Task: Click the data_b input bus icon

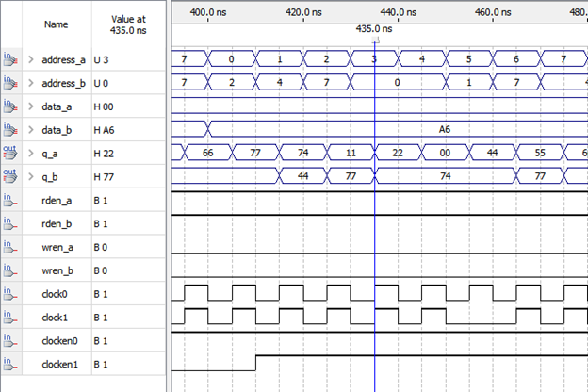Action: (11, 129)
